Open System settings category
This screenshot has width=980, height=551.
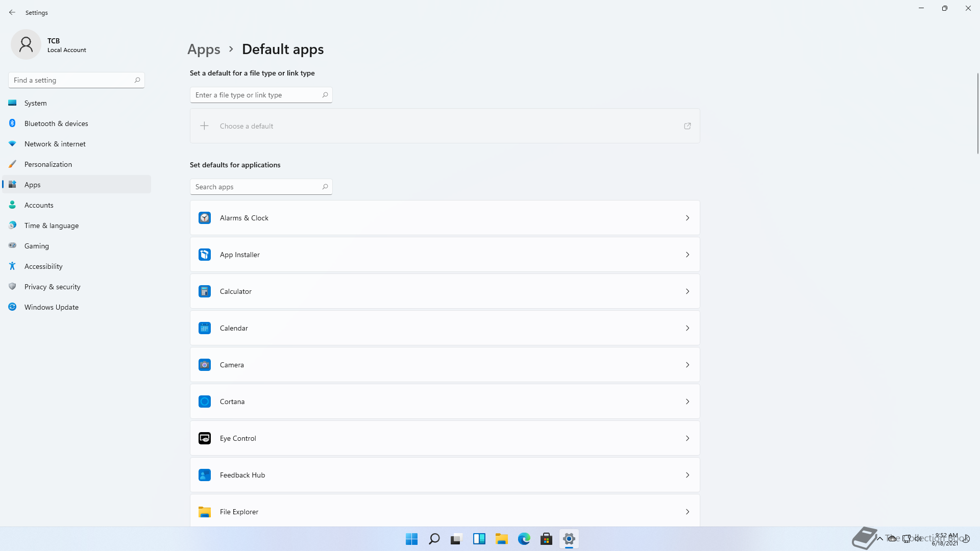click(x=77, y=103)
